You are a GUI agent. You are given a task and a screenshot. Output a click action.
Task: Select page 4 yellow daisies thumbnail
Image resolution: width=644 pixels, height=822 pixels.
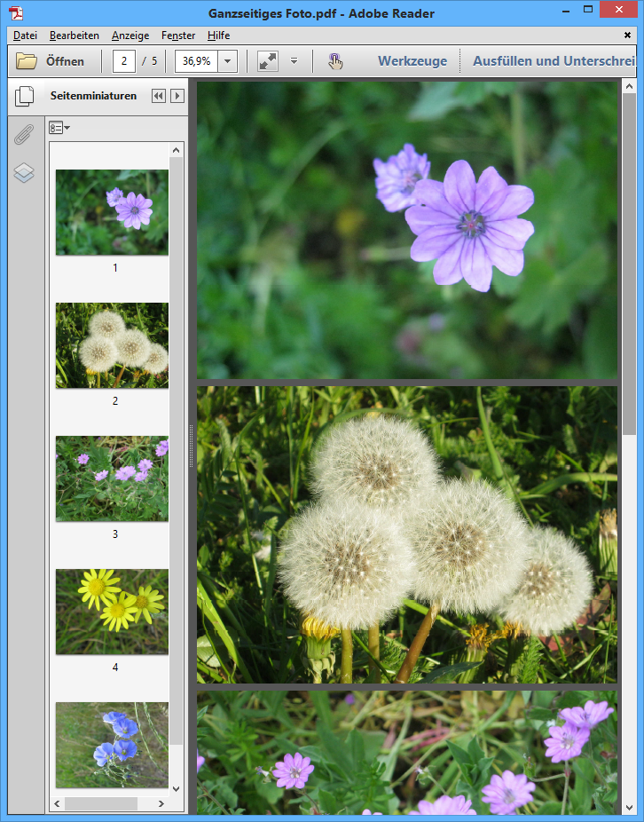coord(112,612)
